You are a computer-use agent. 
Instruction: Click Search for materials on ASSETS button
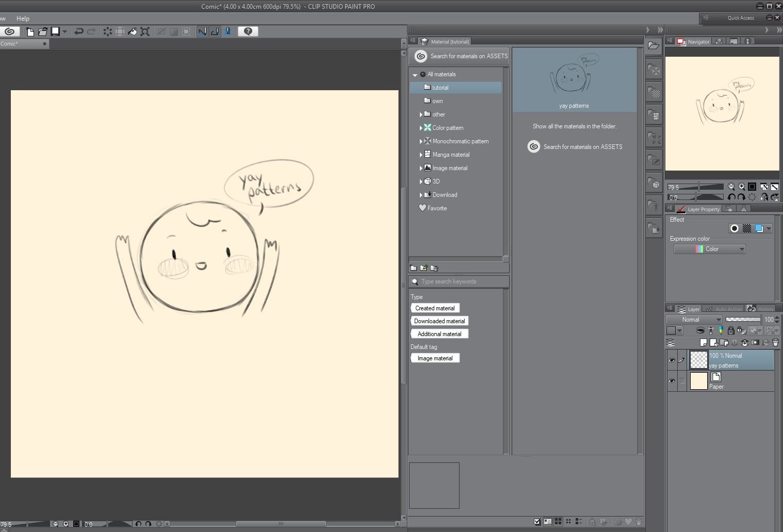coord(459,56)
